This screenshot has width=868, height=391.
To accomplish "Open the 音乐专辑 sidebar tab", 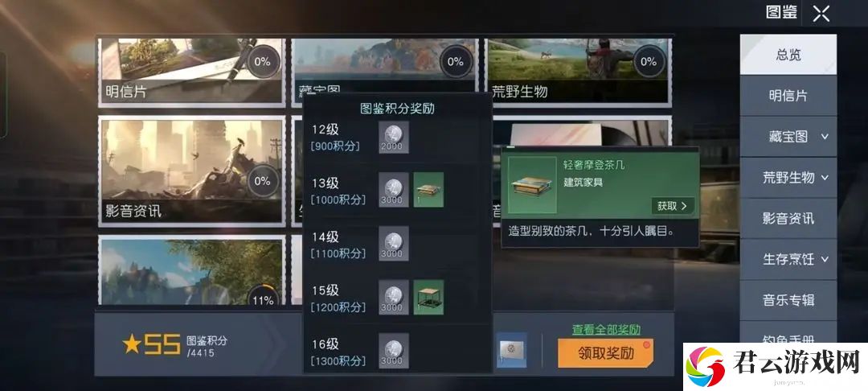I will click(x=788, y=300).
